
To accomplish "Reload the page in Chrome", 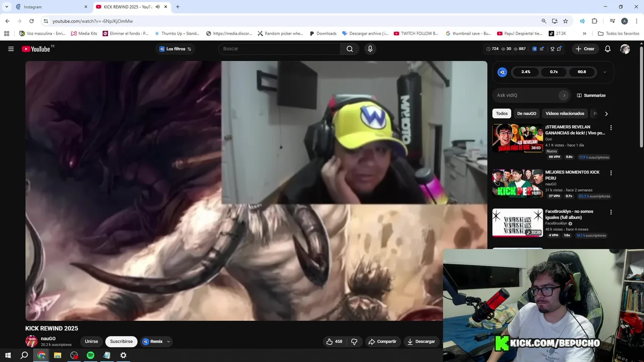I will click(31, 21).
